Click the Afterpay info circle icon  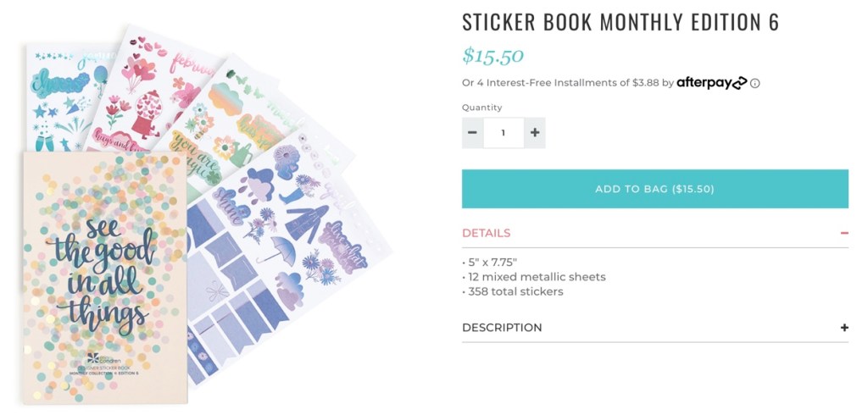click(755, 84)
